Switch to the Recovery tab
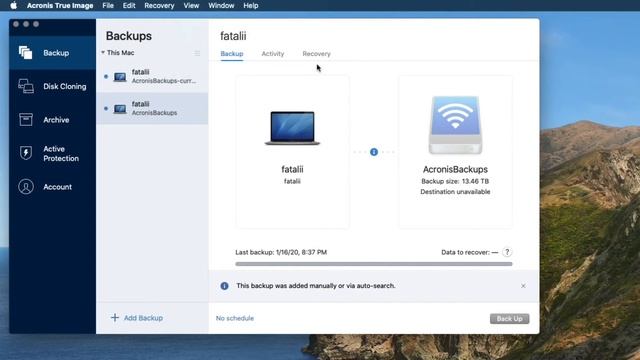This screenshot has height=360, width=640. 316,53
